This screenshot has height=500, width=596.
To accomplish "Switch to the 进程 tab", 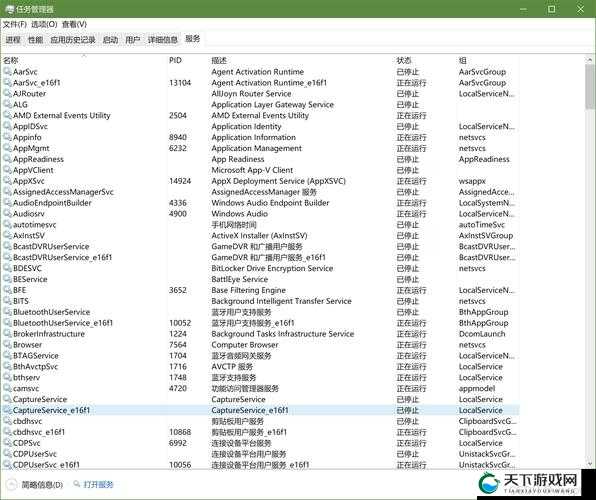I will point(13,40).
